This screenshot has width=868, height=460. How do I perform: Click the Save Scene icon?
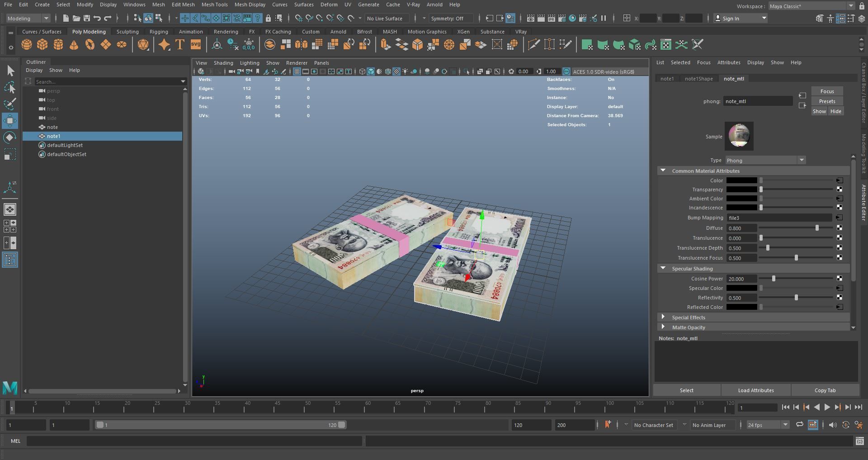pos(86,18)
